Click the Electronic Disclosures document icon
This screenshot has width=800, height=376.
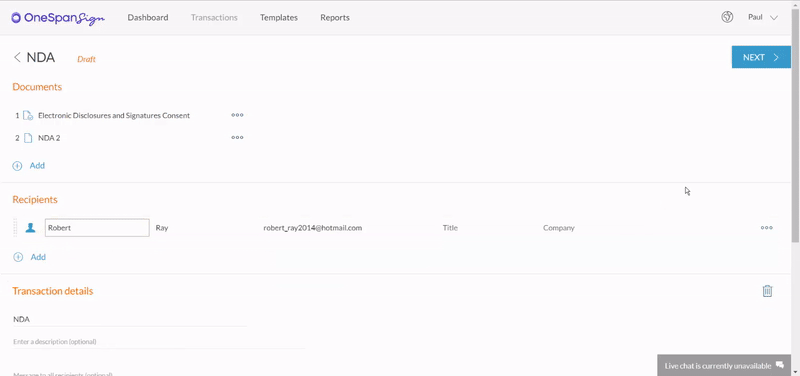(x=28, y=116)
